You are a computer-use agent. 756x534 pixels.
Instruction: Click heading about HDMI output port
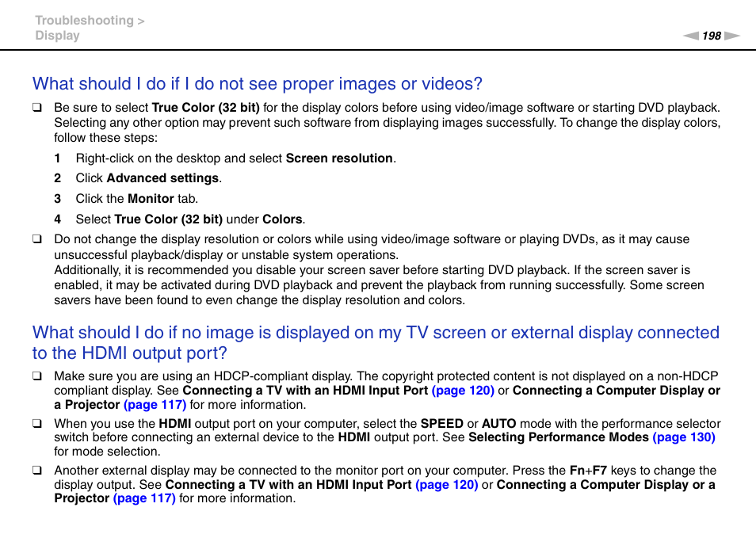point(376,343)
